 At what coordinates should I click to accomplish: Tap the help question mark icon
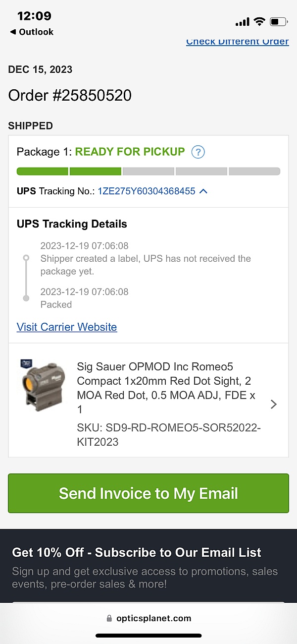tap(198, 152)
